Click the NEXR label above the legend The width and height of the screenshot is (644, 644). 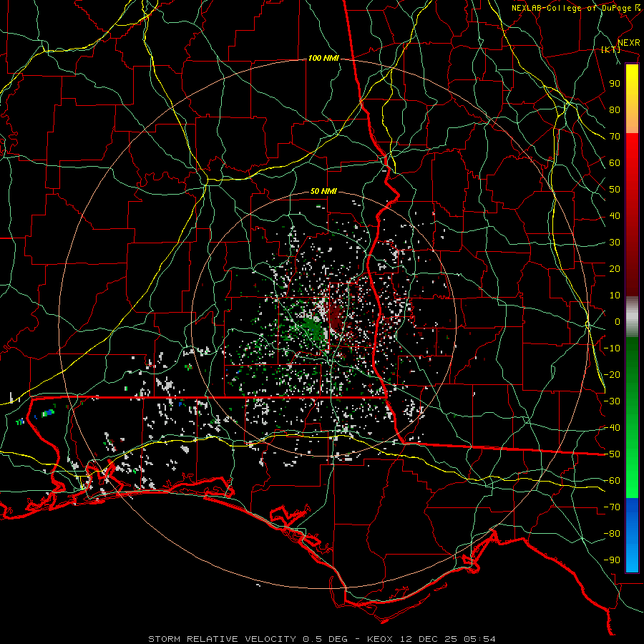pos(628,43)
